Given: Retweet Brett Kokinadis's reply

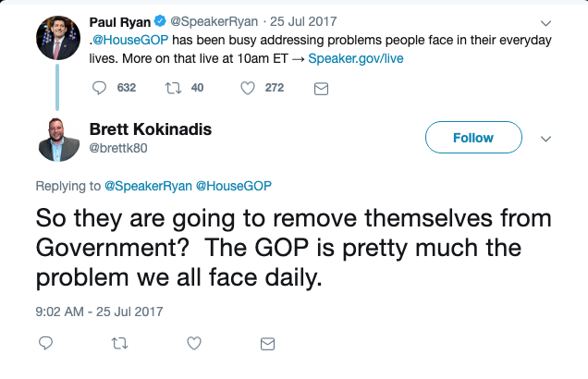Looking at the screenshot, I should click(x=119, y=343).
